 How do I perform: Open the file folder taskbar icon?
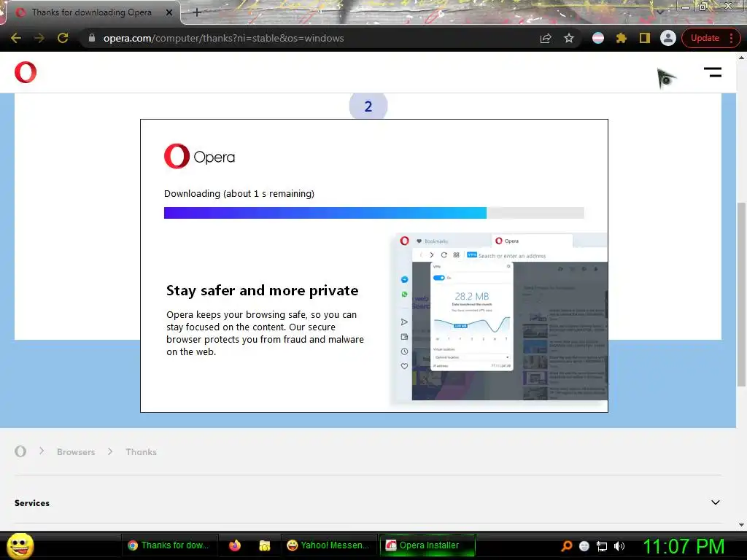point(264,545)
